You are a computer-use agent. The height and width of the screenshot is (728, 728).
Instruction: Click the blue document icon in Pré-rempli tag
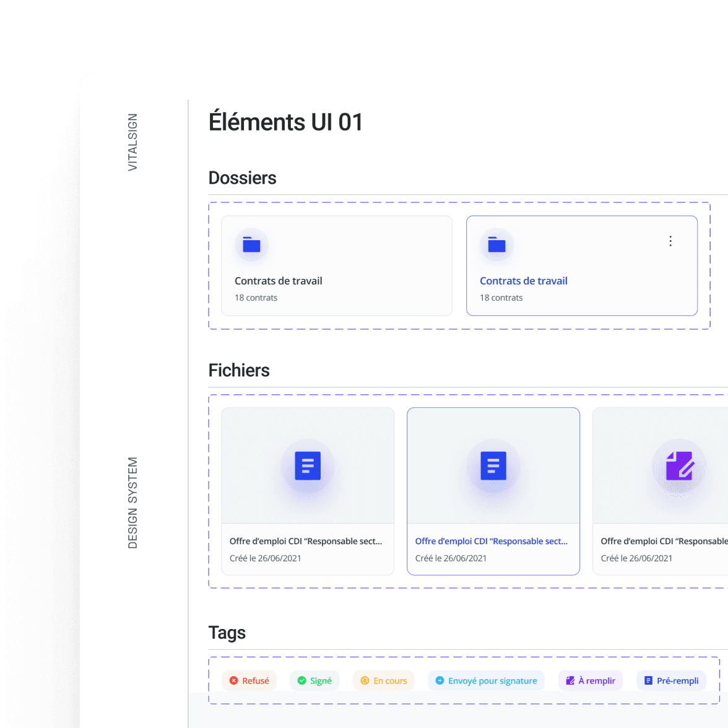(649, 680)
